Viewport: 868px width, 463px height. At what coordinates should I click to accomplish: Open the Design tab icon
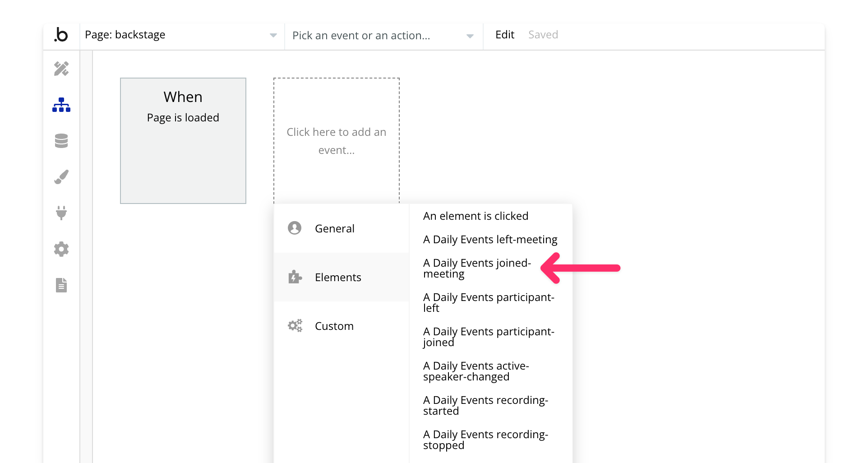click(61, 69)
